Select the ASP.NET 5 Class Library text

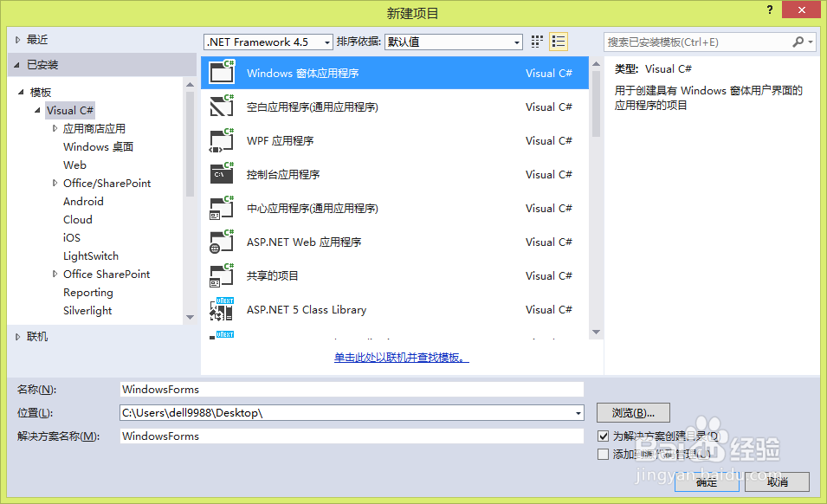click(x=307, y=309)
